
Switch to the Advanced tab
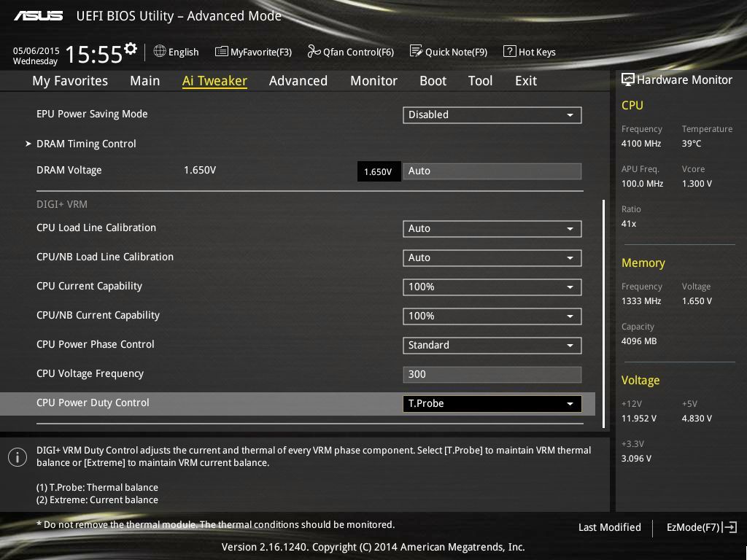point(298,81)
